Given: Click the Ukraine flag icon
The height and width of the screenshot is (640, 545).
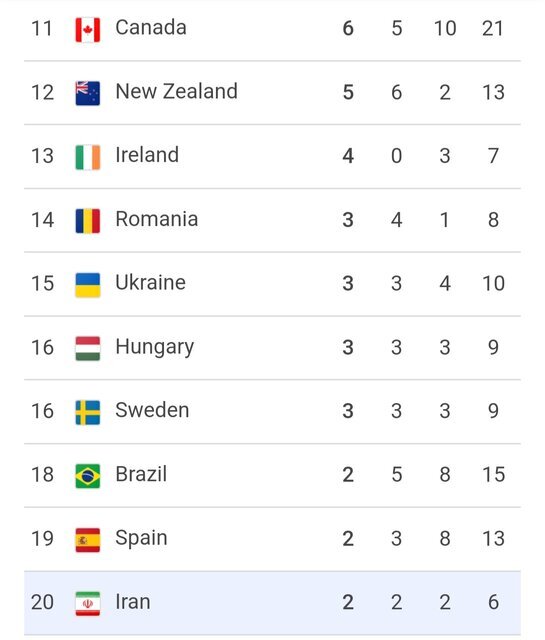Looking at the screenshot, I should (88, 285).
